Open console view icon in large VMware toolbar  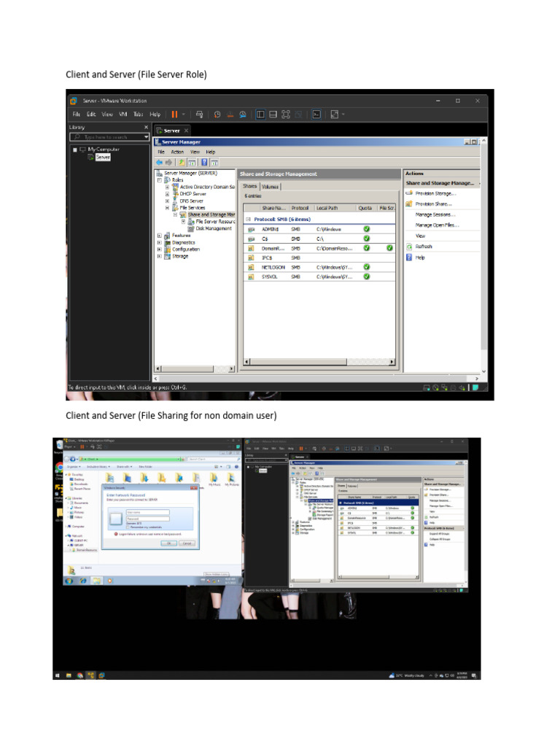pos(316,115)
